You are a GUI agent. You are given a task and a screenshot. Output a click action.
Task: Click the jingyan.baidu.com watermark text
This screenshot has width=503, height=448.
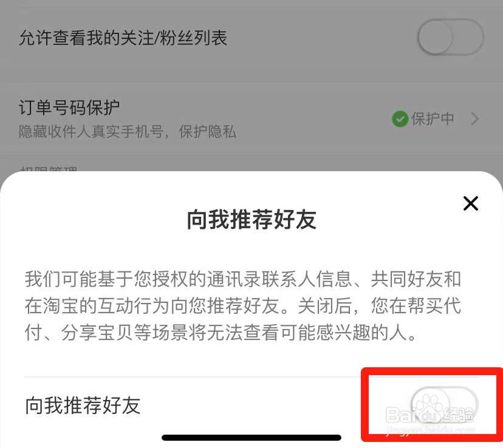coord(430,430)
